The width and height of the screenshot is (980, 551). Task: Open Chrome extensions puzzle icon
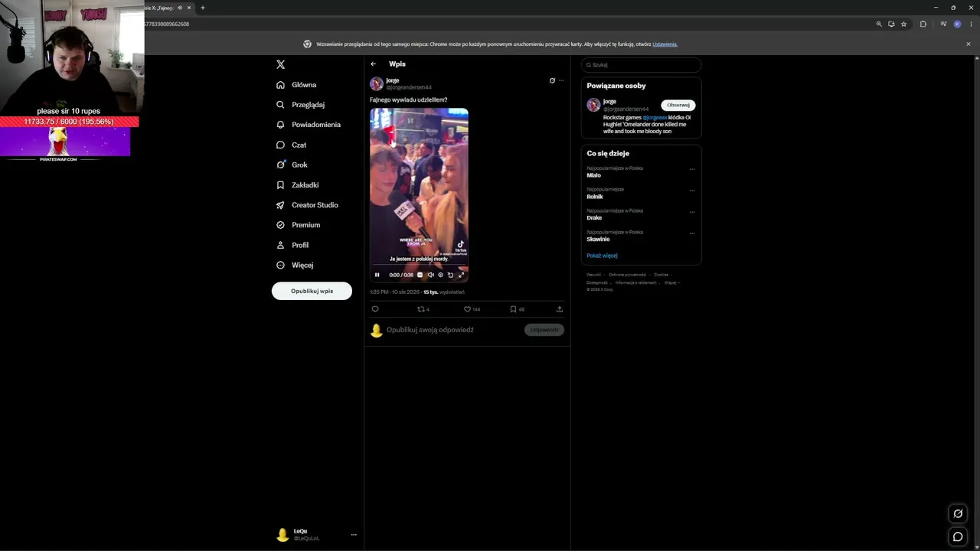(x=923, y=24)
